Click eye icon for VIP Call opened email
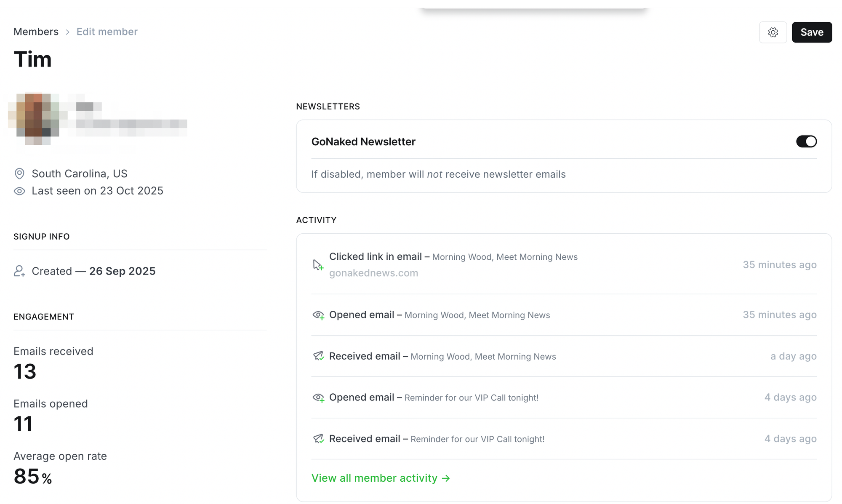This screenshot has height=504, width=842. pos(318,397)
